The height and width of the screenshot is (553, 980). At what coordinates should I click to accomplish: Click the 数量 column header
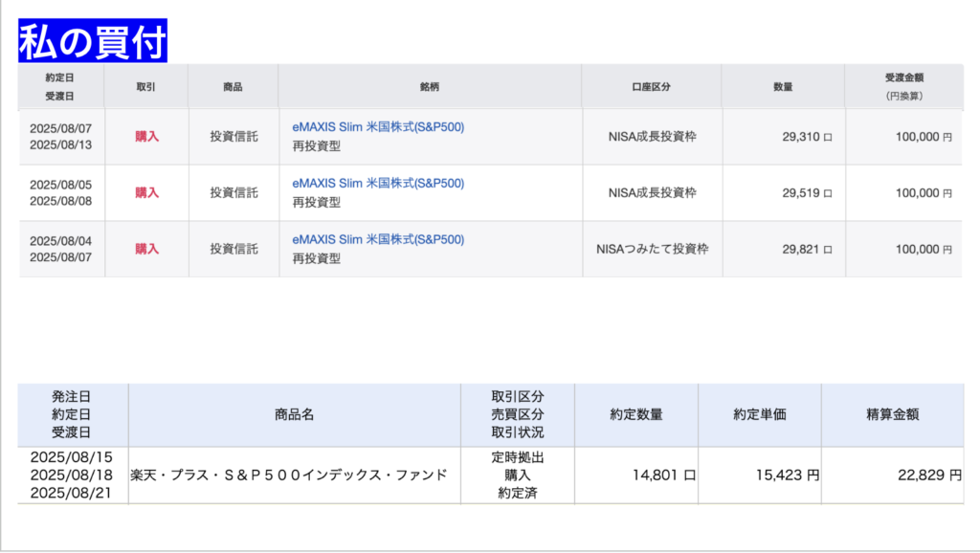pos(783,87)
